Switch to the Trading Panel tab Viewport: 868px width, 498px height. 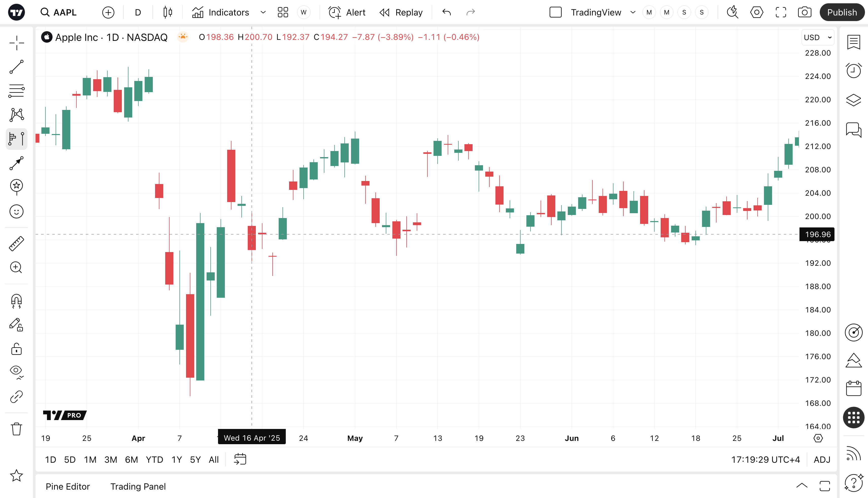point(138,486)
